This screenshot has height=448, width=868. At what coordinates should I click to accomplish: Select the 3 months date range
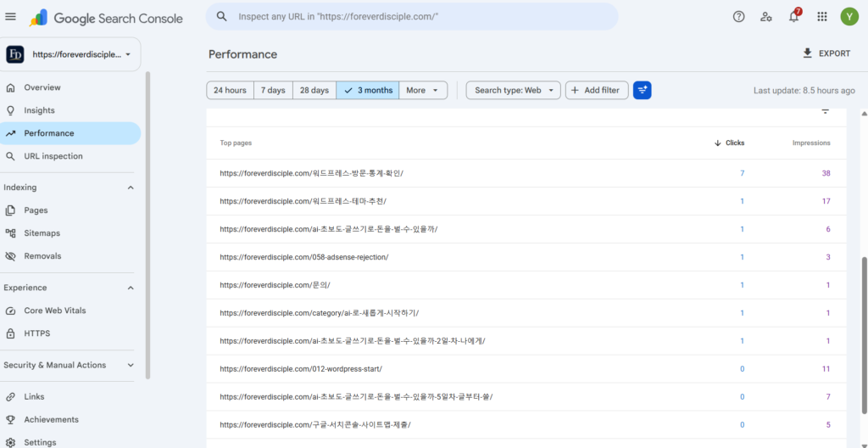point(368,91)
